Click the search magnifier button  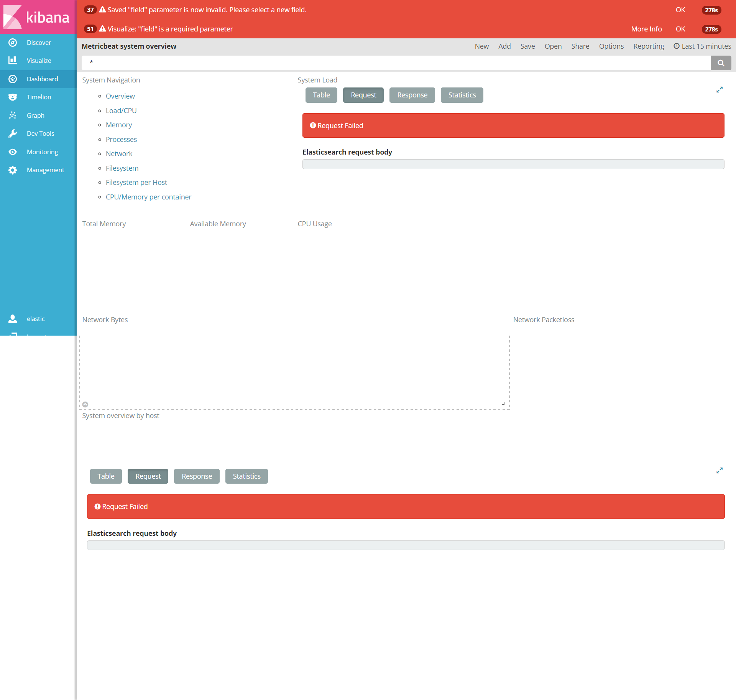click(721, 63)
